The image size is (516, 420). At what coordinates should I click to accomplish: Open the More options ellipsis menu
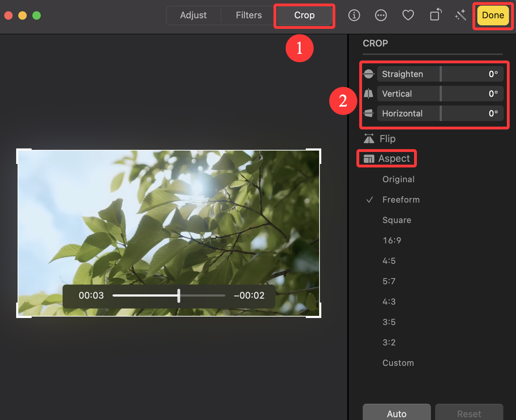click(381, 15)
